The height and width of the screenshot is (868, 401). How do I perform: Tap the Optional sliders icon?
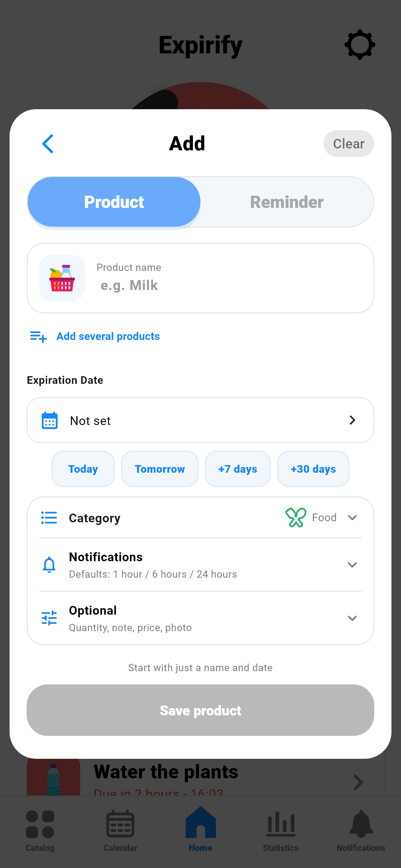pyautogui.click(x=49, y=618)
